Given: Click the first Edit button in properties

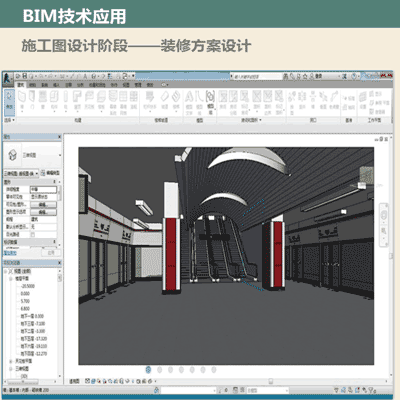Looking at the screenshot, I should coord(43,204).
